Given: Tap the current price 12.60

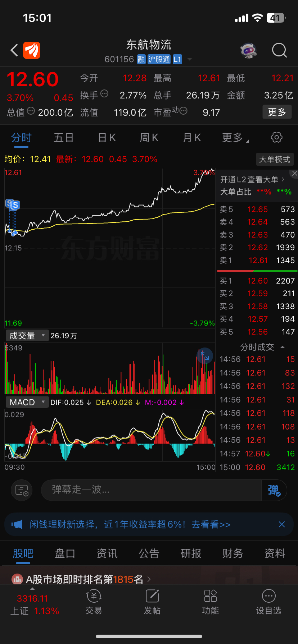Looking at the screenshot, I should click(32, 79).
